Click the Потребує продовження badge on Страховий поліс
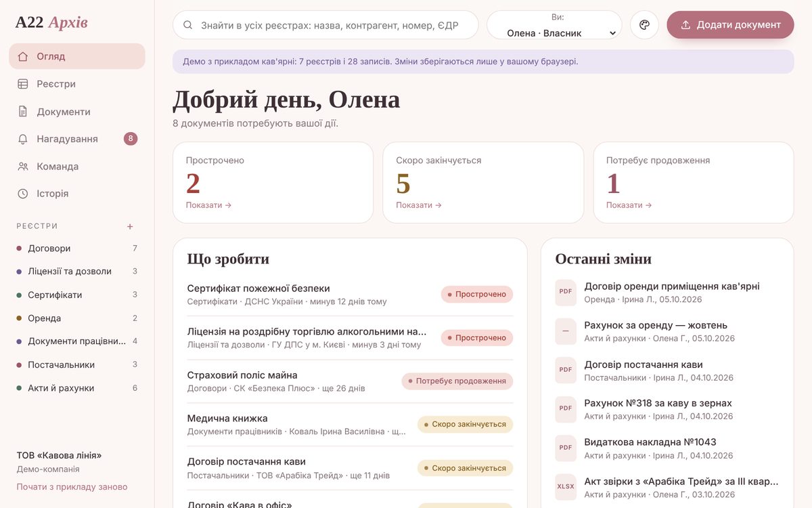The image size is (812, 508). [457, 381]
